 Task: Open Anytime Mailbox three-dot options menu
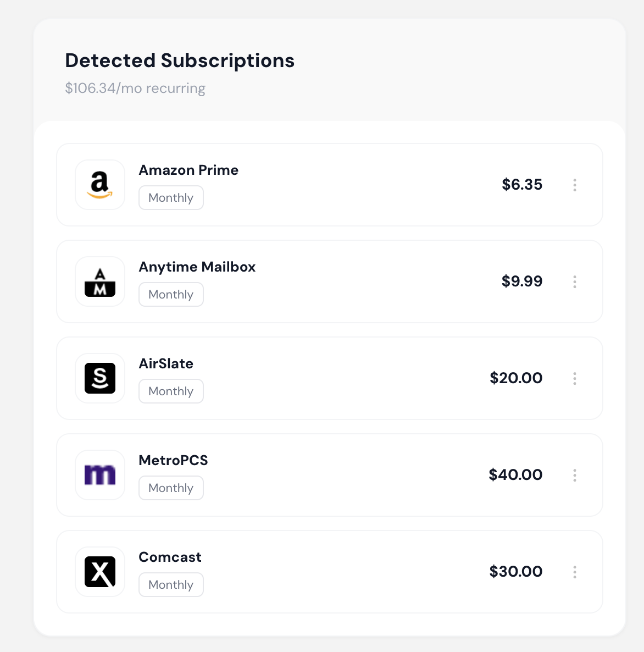click(575, 281)
